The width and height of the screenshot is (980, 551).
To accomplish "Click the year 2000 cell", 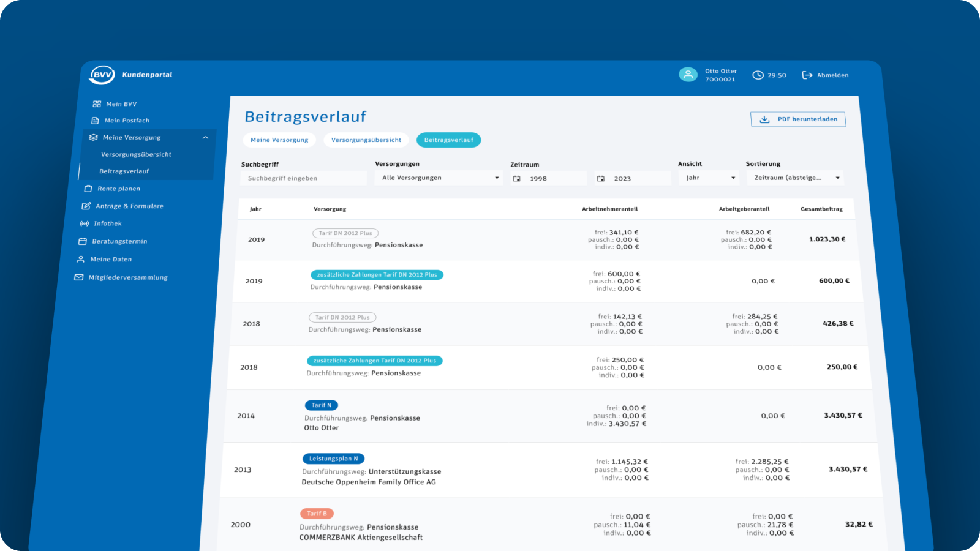I will point(241,525).
